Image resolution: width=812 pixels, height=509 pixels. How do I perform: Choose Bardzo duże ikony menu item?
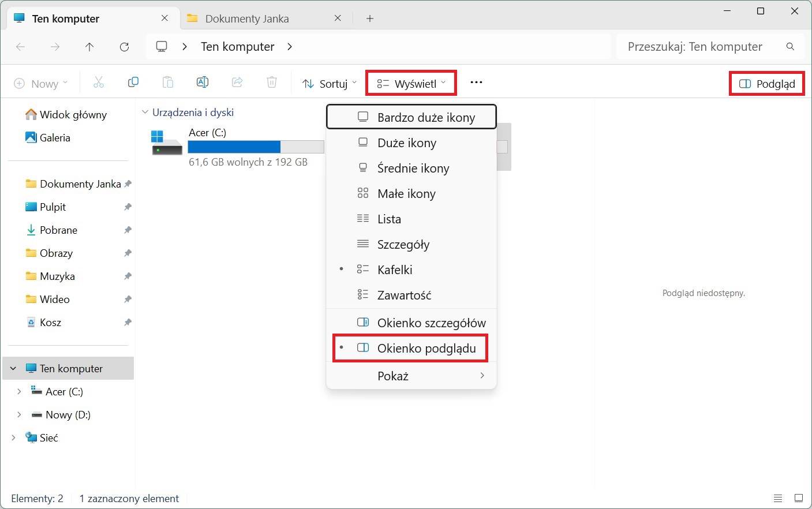point(411,117)
